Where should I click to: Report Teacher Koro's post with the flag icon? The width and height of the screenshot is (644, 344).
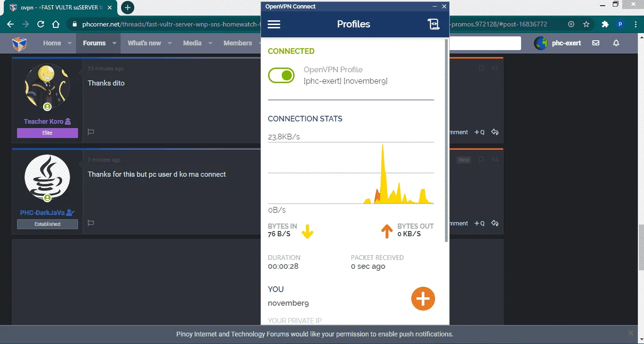91,132
